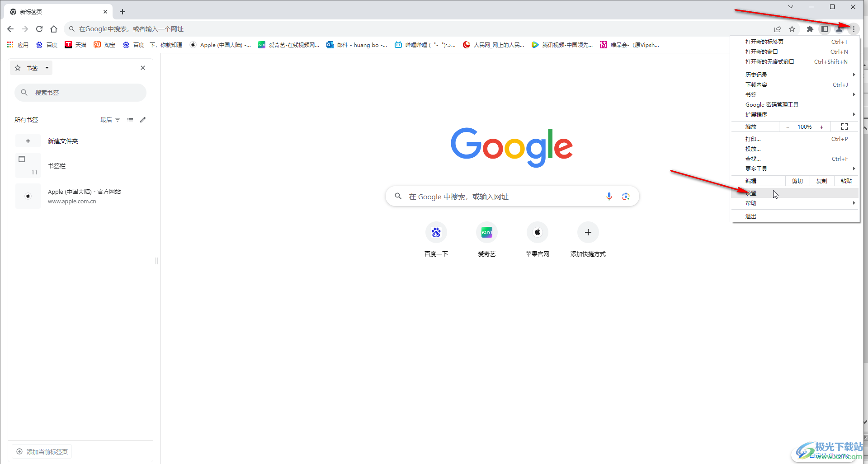Open 设置 from the Chrome menu

click(x=795, y=193)
